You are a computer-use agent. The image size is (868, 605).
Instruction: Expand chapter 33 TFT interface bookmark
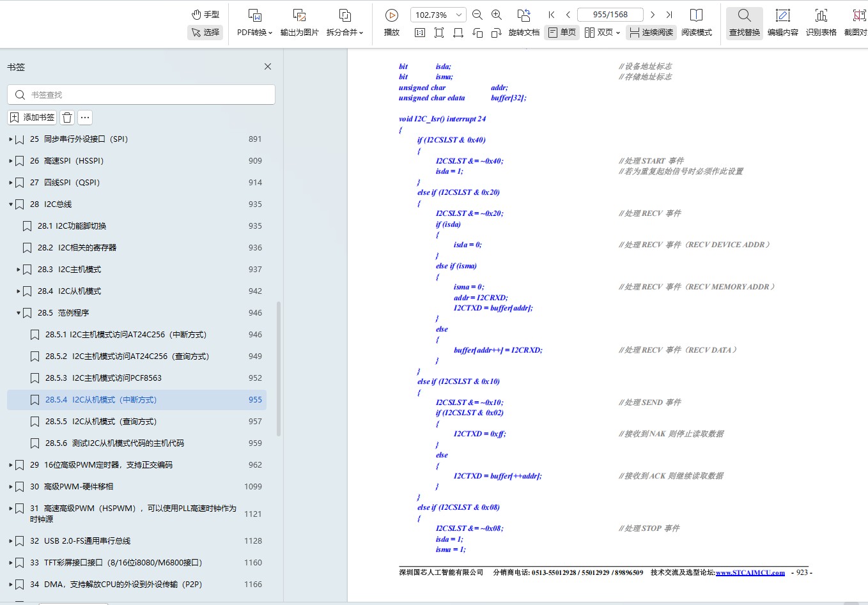coord(10,563)
